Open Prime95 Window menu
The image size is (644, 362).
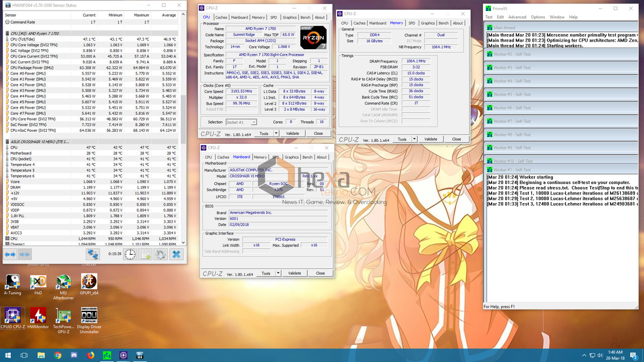click(557, 17)
